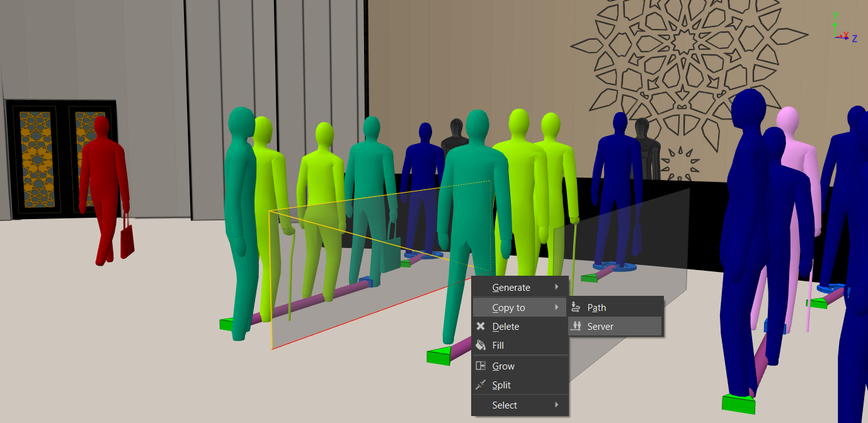Viewport: 868px width, 423px height.
Task: Click the XYZ axis orientation gizmo
Action: click(844, 33)
